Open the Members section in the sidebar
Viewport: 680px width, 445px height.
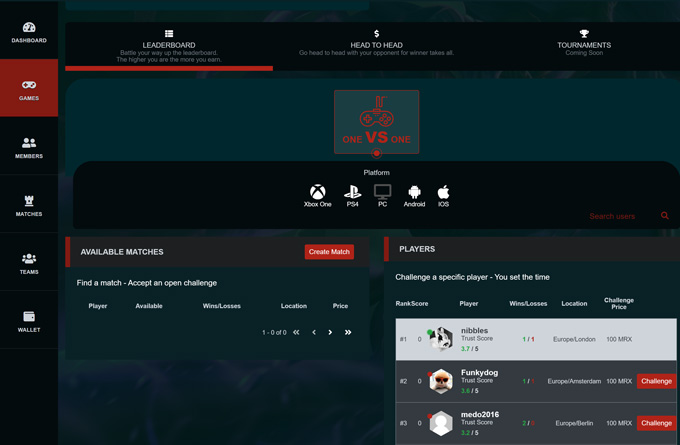tap(29, 146)
